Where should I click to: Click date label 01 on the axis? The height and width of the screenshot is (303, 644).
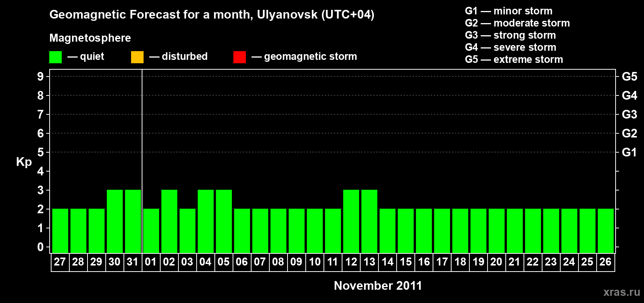coord(151,262)
